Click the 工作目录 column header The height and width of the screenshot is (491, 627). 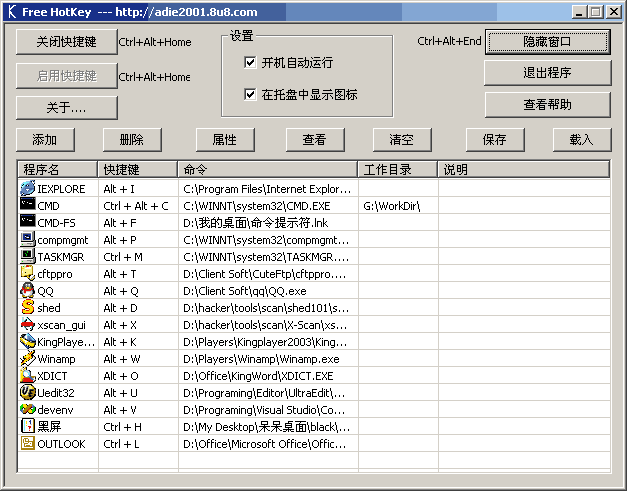pos(398,170)
